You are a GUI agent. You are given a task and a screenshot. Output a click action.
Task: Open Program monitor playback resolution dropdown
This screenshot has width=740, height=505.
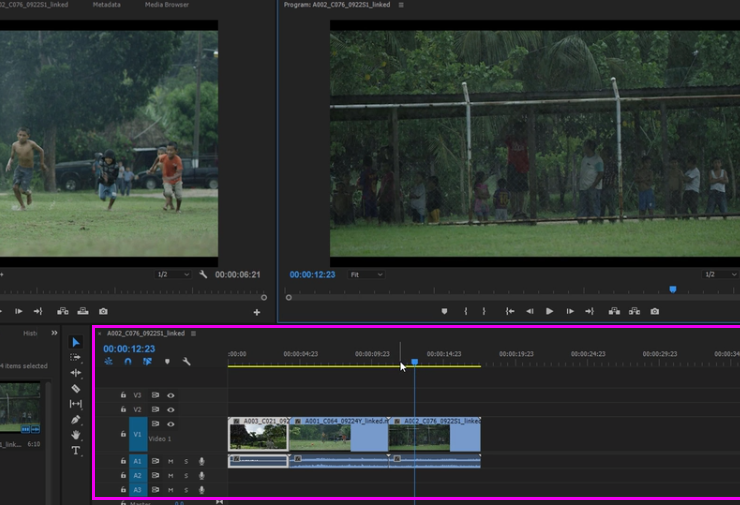click(x=719, y=274)
